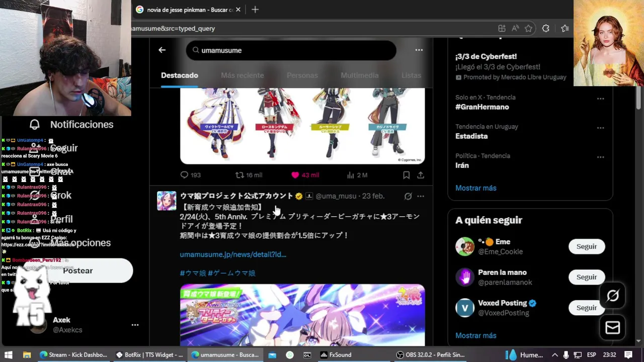Open FxSound from taskbar
This screenshot has height=362, width=644.
coord(336,355)
